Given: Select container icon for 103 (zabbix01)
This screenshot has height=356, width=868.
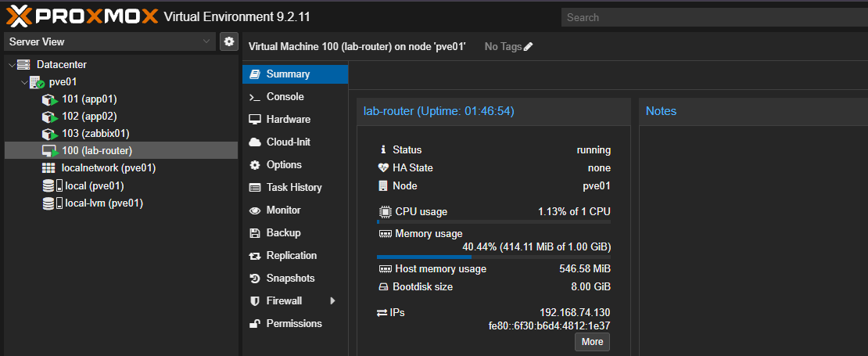Looking at the screenshot, I should click(x=49, y=134).
